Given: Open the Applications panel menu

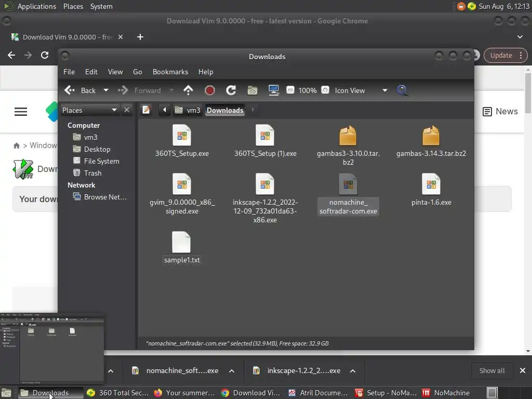Looking at the screenshot, I should (37, 6).
